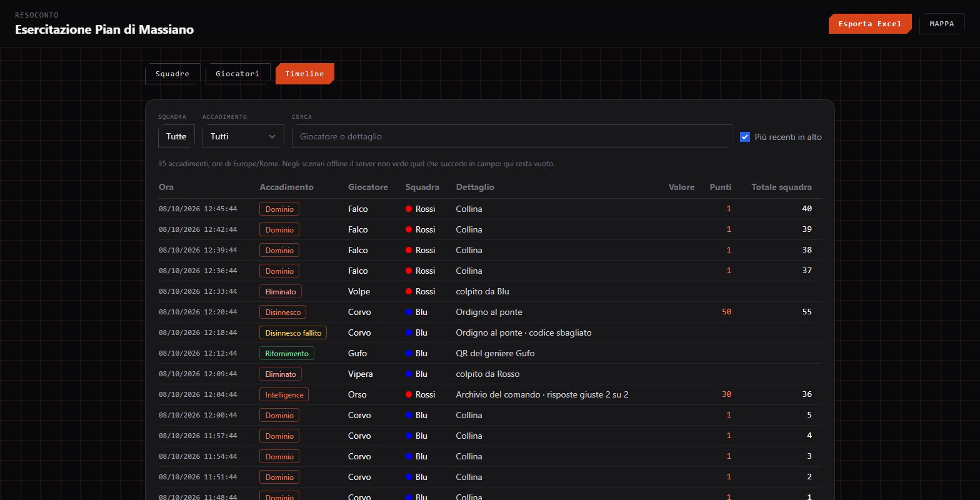The height and width of the screenshot is (500, 980).
Task: Click the Disinnesco badge in the 12:20:44 row
Action: click(x=282, y=312)
